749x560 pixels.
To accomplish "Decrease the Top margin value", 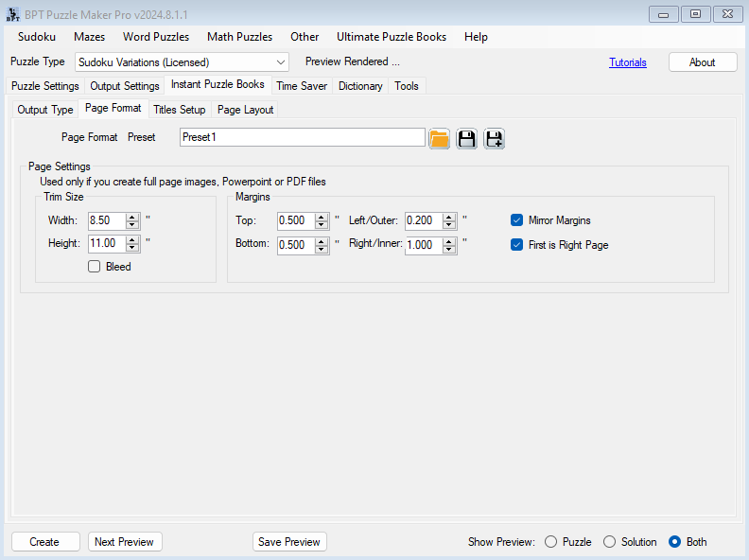I will coord(322,224).
